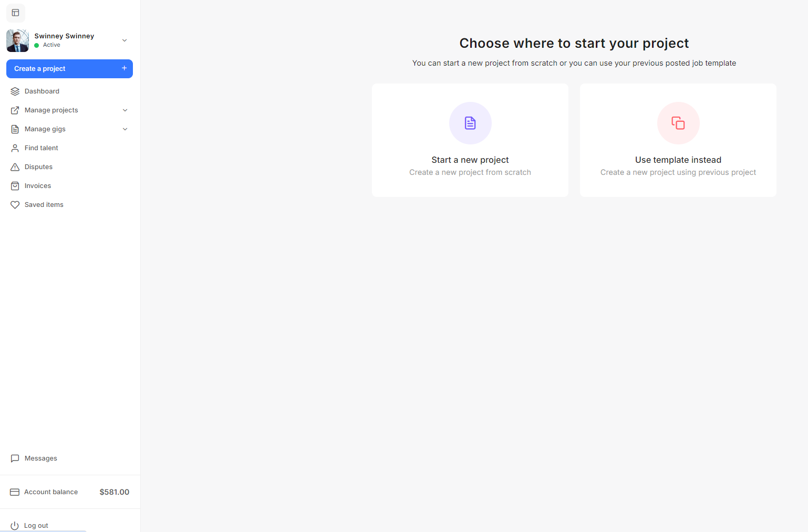Click the Find talent person icon
Viewport: 808px width, 532px height.
point(15,148)
